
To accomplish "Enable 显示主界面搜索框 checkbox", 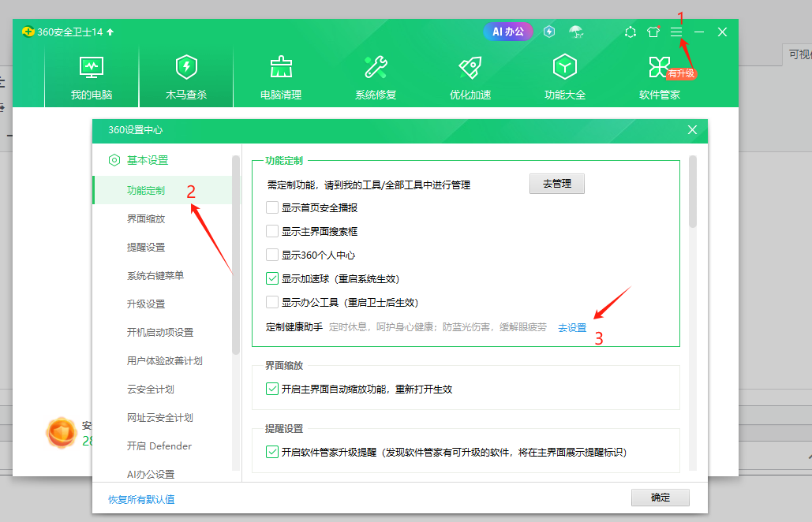I will (x=272, y=231).
